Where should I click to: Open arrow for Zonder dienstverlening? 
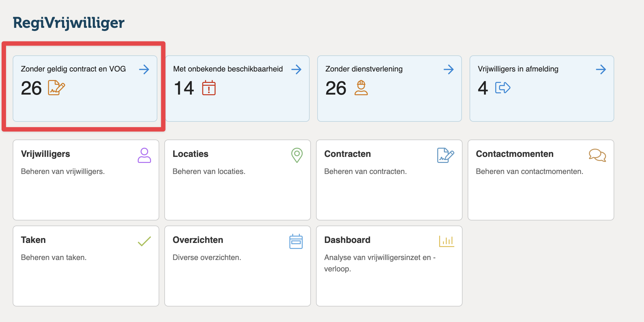coord(449,69)
